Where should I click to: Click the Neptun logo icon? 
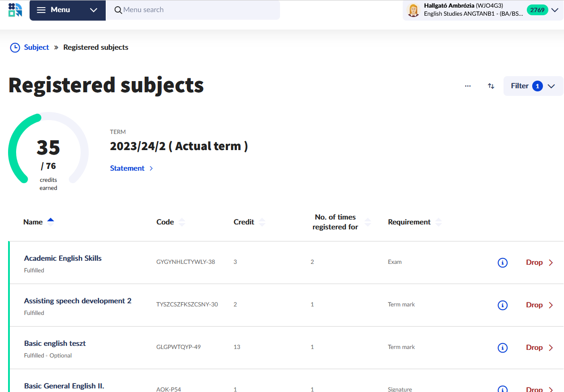click(x=15, y=10)
